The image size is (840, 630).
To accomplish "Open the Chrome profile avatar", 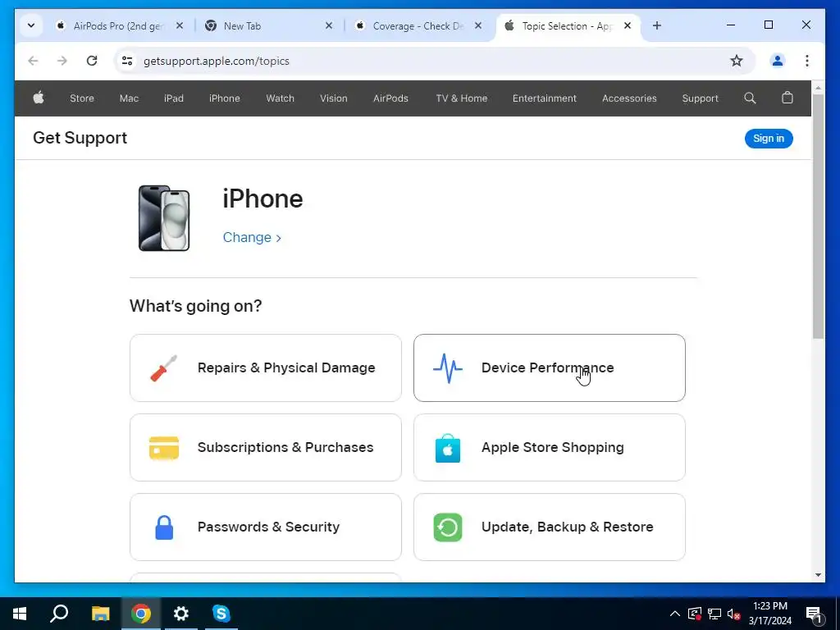I will point(778,61).
